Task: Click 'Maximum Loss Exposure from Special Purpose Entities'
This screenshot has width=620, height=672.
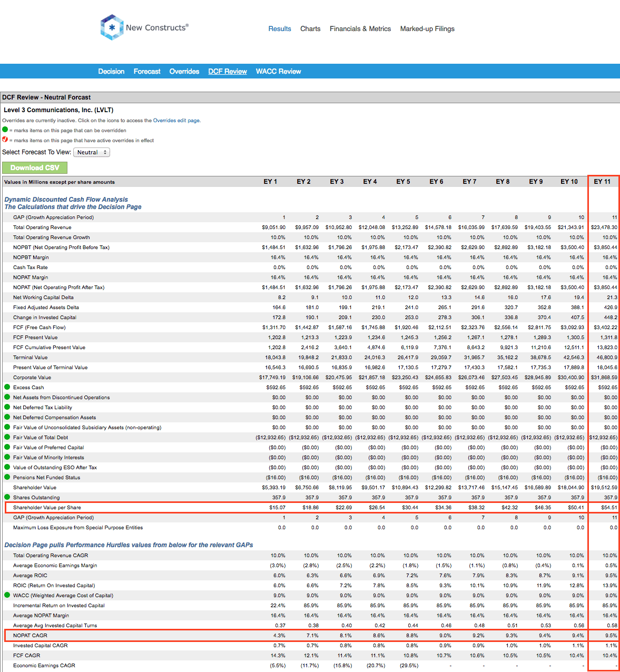Action: tap(78, 528)
